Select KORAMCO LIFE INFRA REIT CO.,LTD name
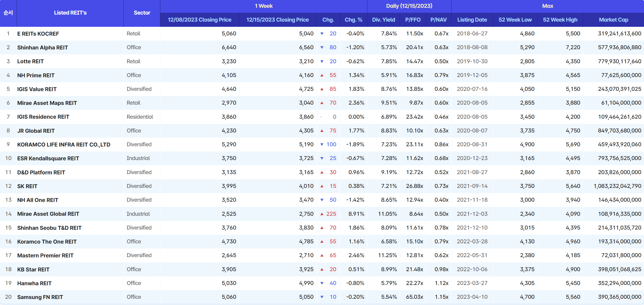 pyautogui.click(x=64, y=145)
